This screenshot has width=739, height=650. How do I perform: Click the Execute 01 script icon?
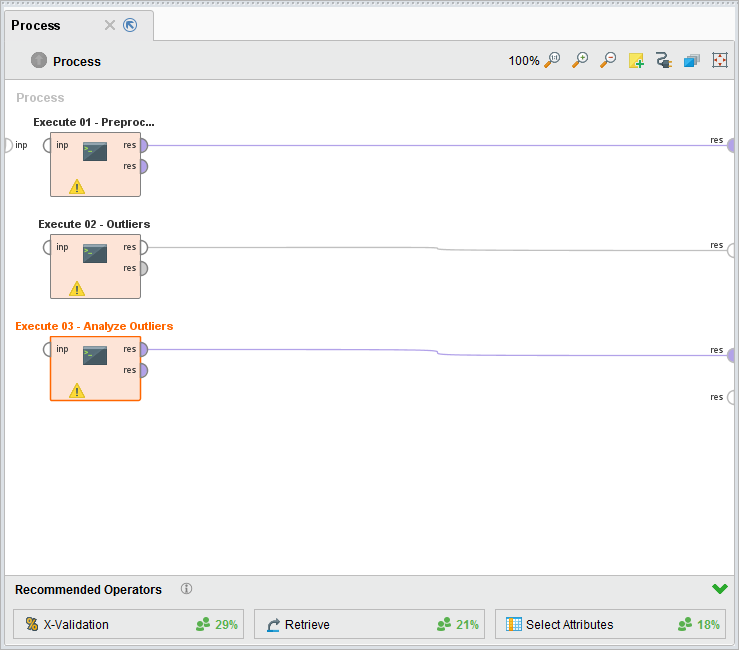pyautogui.click(x=95, y=152)
